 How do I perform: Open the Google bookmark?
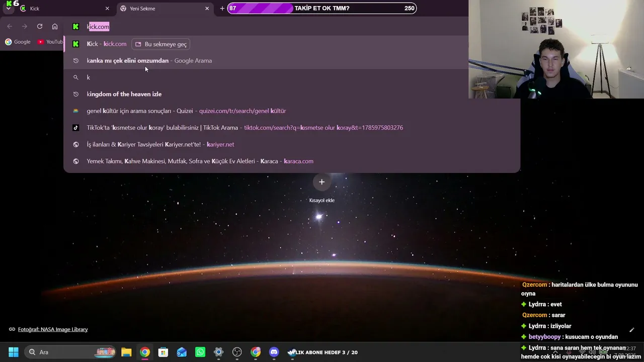pos(18,42)
